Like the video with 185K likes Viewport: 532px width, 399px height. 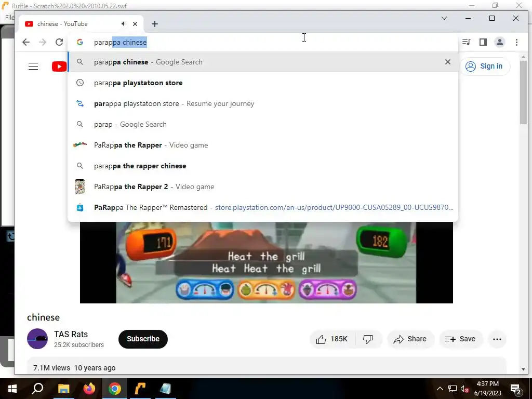(x=332, y=339)
